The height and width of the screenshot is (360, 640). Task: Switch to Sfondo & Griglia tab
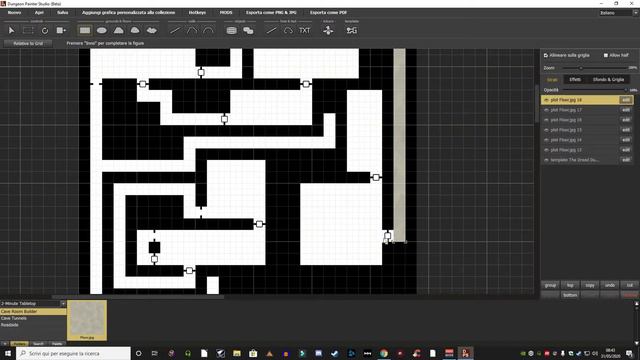(608, 80)
